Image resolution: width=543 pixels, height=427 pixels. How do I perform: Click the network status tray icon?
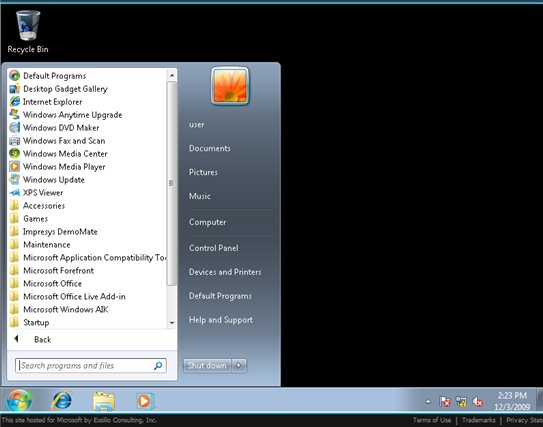461,401
